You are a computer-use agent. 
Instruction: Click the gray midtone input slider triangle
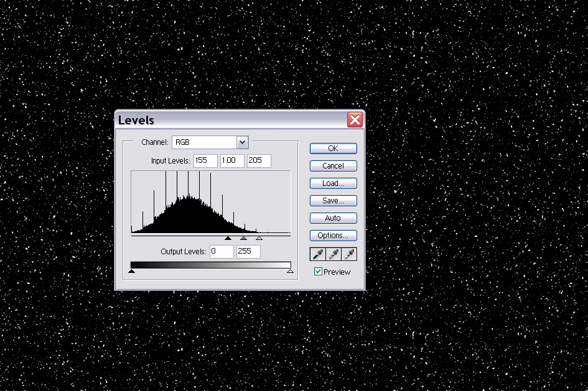243,238
